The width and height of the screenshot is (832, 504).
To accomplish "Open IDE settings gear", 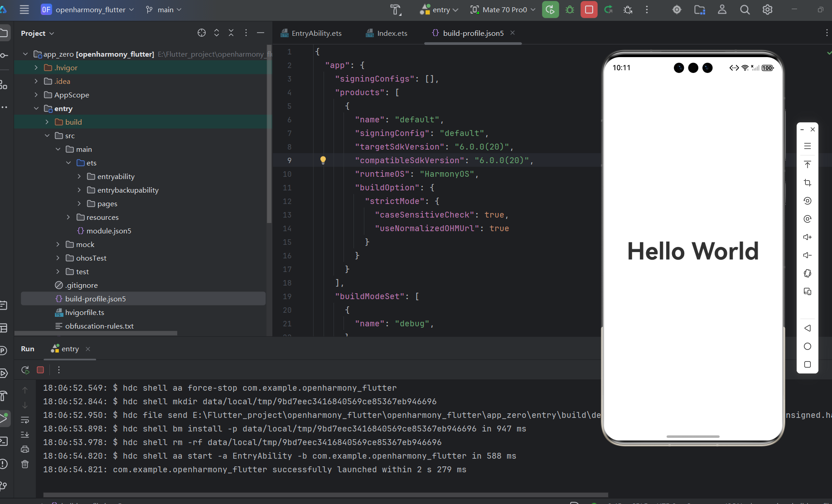I will click(767, 10).
